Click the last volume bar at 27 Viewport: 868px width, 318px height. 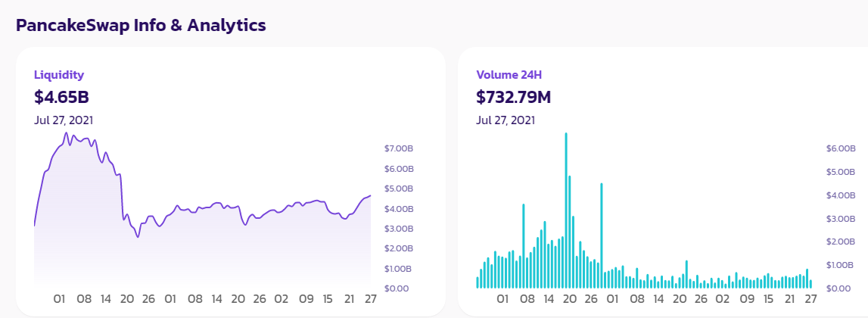pos(810,284)
